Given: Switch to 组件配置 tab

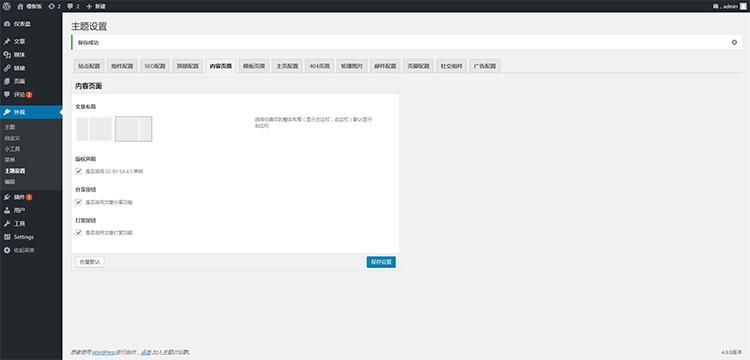Looking at the screenshot, I should point(122,66).
